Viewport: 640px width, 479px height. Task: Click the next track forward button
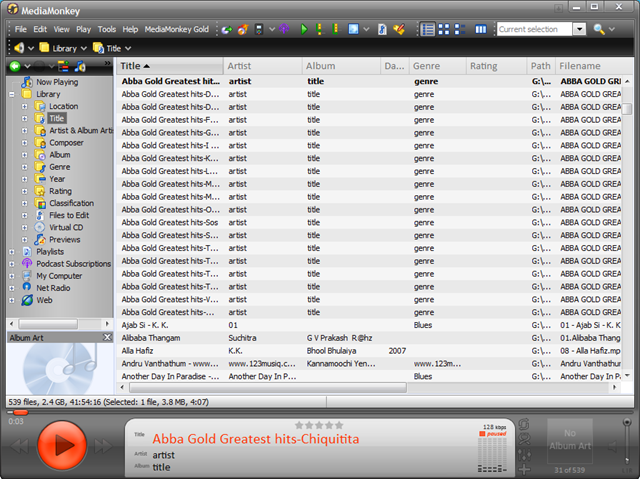[103, 446]
